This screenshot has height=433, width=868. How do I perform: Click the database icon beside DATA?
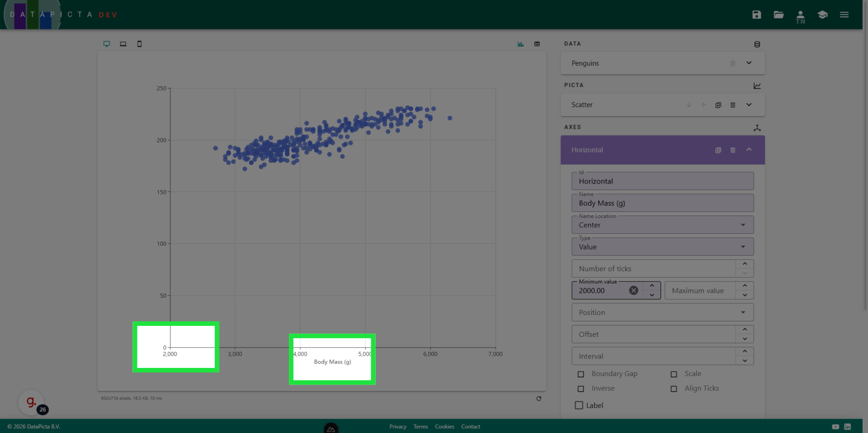tap(757, 44)
